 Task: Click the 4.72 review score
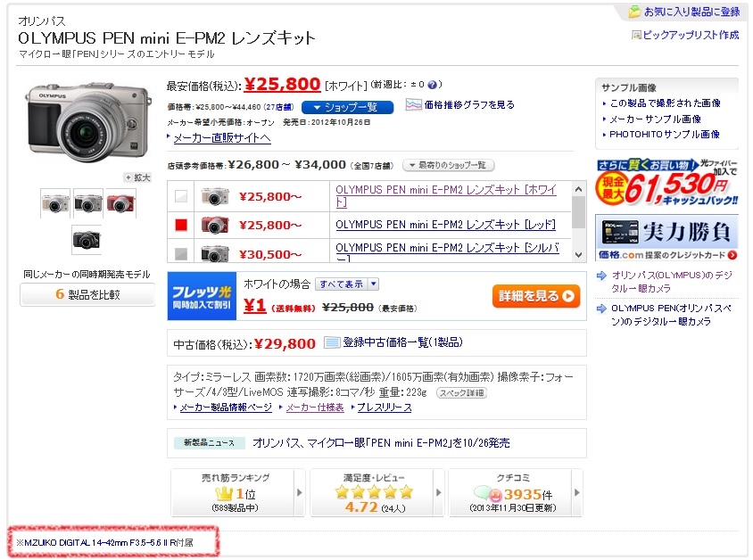coord(361,507)
